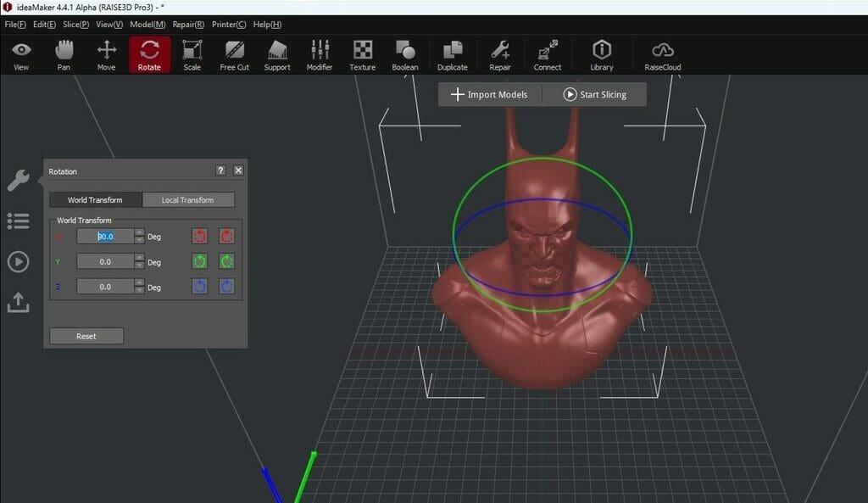
Task: Open the Connect tool
Action: (x=548, y=55)
